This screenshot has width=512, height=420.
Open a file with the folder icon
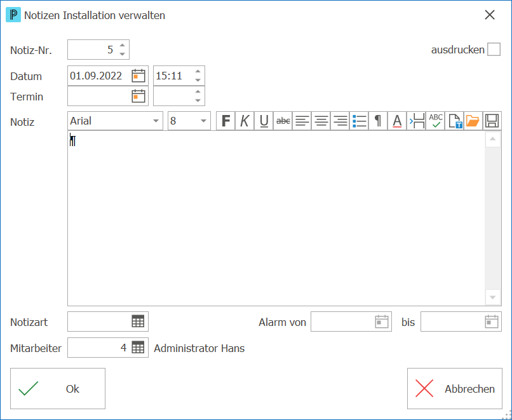(473, 121)
